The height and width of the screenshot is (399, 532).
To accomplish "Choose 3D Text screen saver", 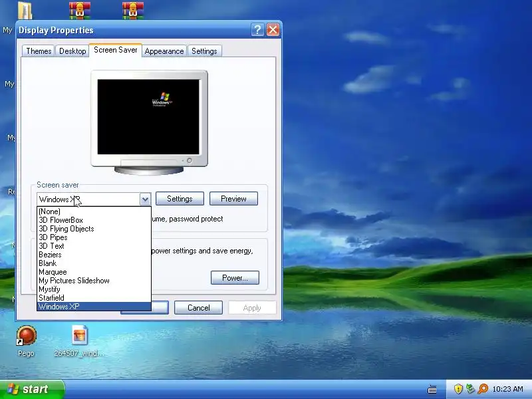I will (x=94, y=246).
